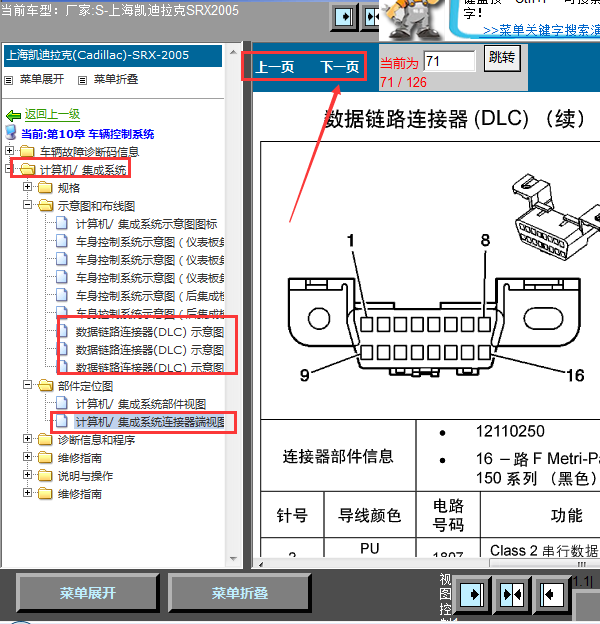
Task: Click the 71 / 126 page counter
Action: tap(403, 82)
